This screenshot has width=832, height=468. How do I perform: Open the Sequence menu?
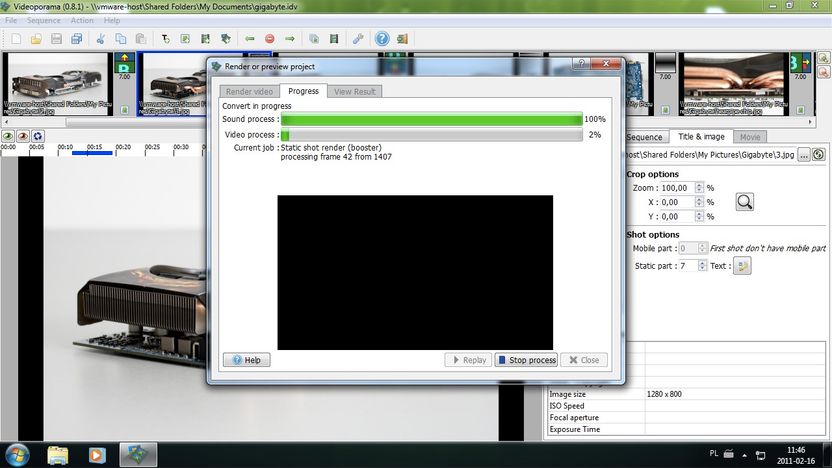tap(44, 20)
